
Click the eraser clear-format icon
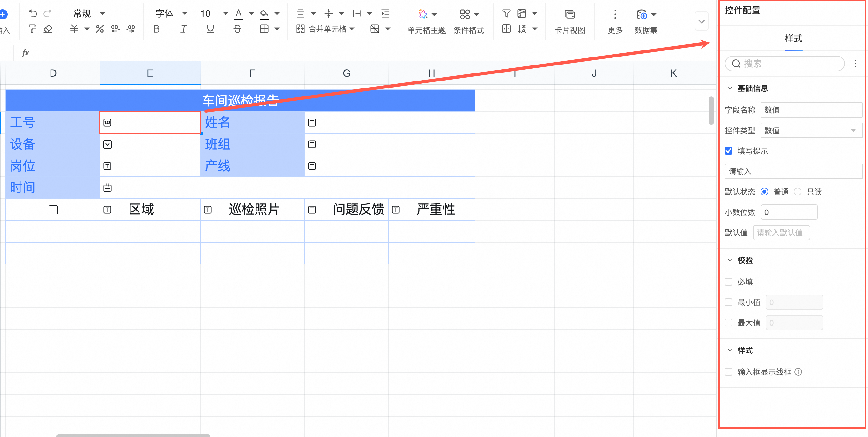[x=48, y=29]
